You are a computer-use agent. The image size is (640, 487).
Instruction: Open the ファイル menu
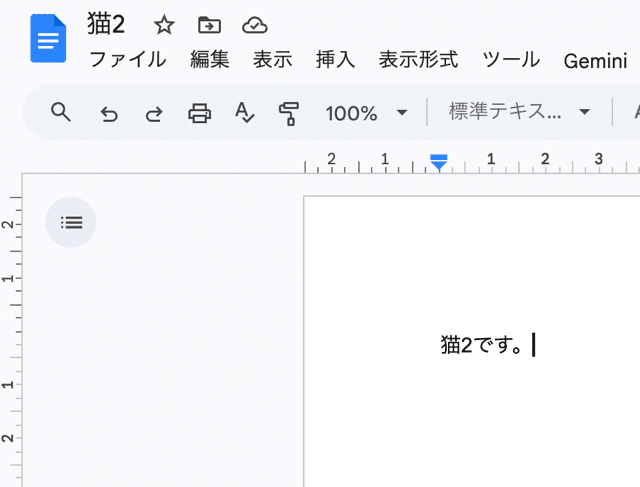pyautogui.click(x=128, y=60)
